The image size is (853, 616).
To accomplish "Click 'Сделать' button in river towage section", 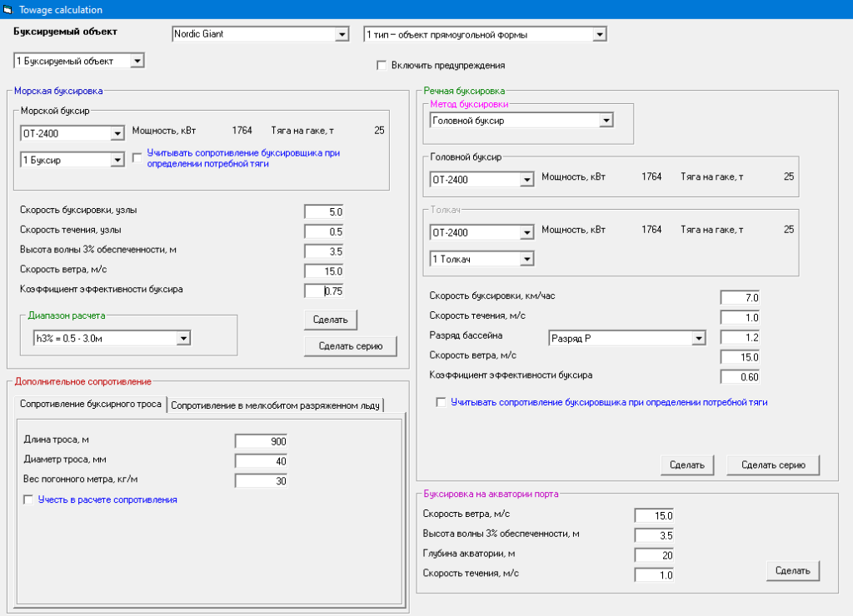I will pos(687,464).
